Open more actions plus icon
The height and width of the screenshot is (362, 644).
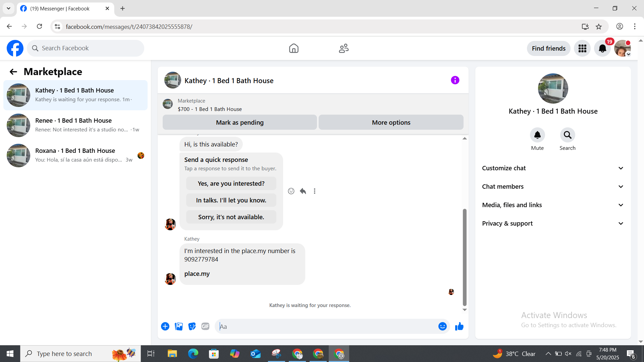(165, 326)
